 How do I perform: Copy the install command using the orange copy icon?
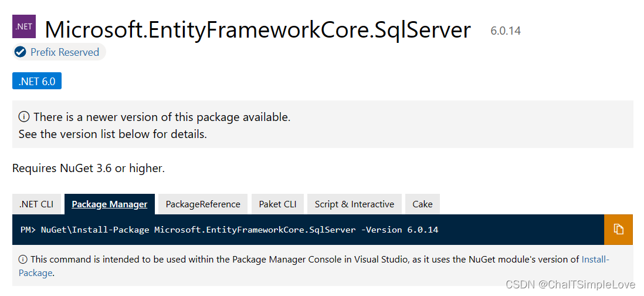(x=618, y=230)
